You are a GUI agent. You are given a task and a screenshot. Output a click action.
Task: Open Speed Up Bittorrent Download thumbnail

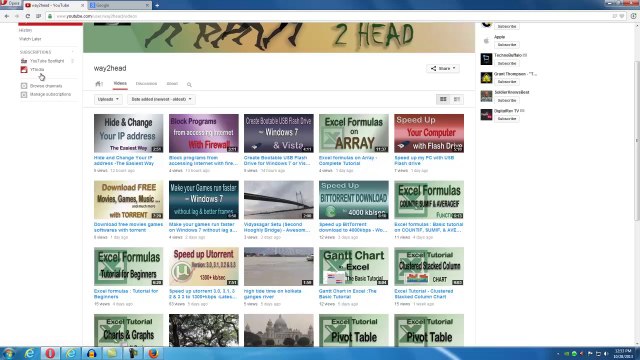(354, 200)
